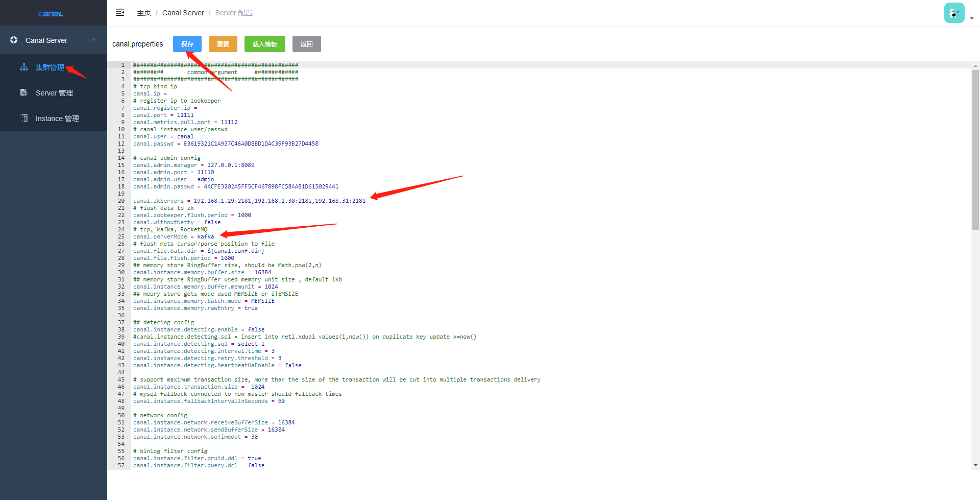Click Canal Server breadcrumb

[183, 13]
